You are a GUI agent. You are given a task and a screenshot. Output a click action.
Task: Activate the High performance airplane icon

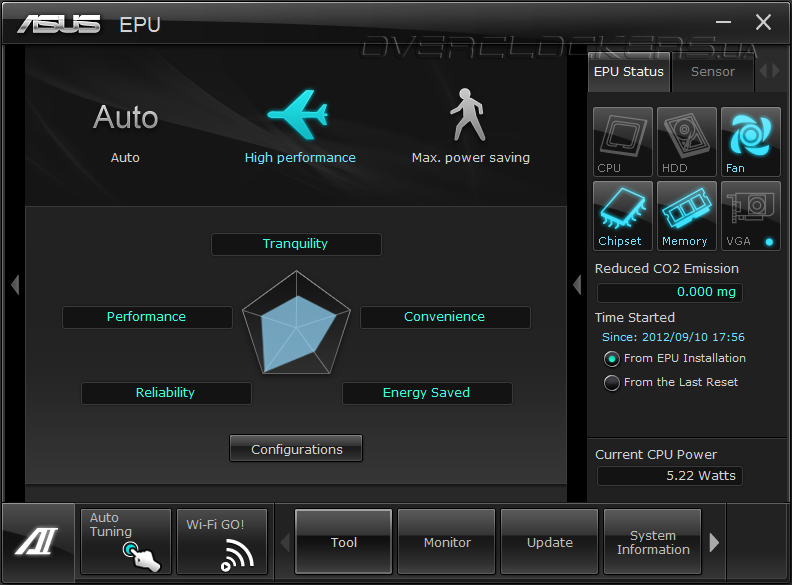tap(299, 115)
